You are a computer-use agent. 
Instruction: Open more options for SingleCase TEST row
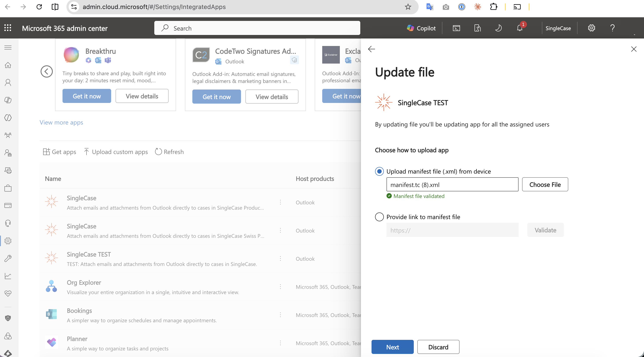[280, 259]
